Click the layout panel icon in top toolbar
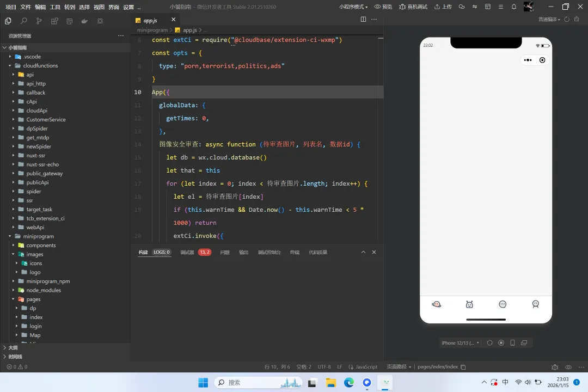 pyautogui.click(x=488, y=7)
